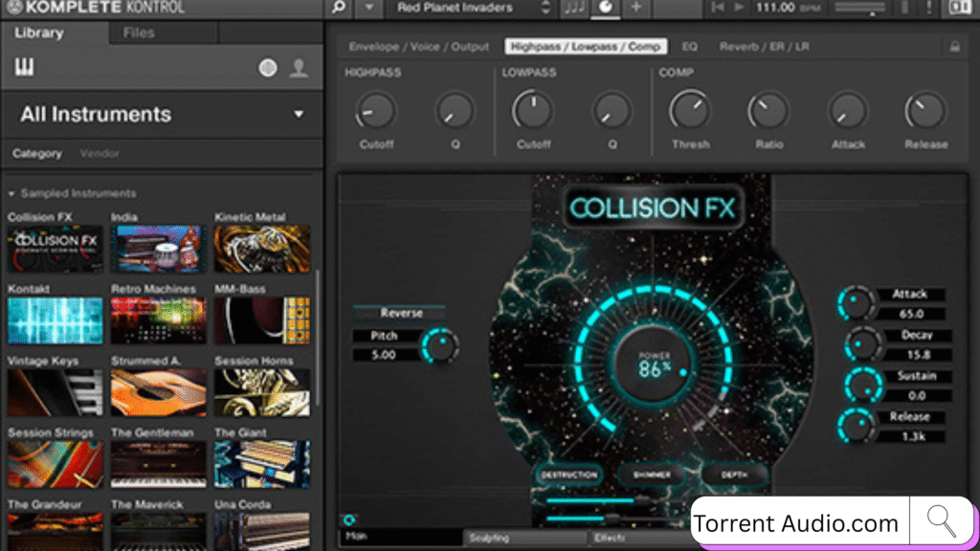
Task: Open the arpeggiator notes icon in header
Action: tap(574, 9)
